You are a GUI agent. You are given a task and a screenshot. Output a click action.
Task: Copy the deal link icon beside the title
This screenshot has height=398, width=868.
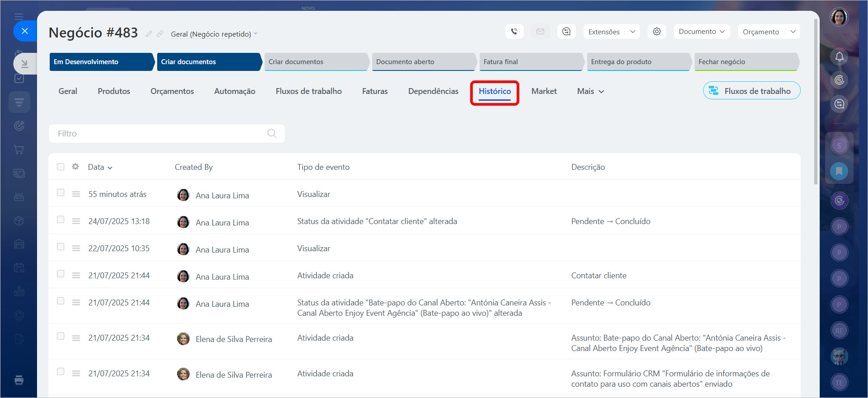(x=160, y=34)
